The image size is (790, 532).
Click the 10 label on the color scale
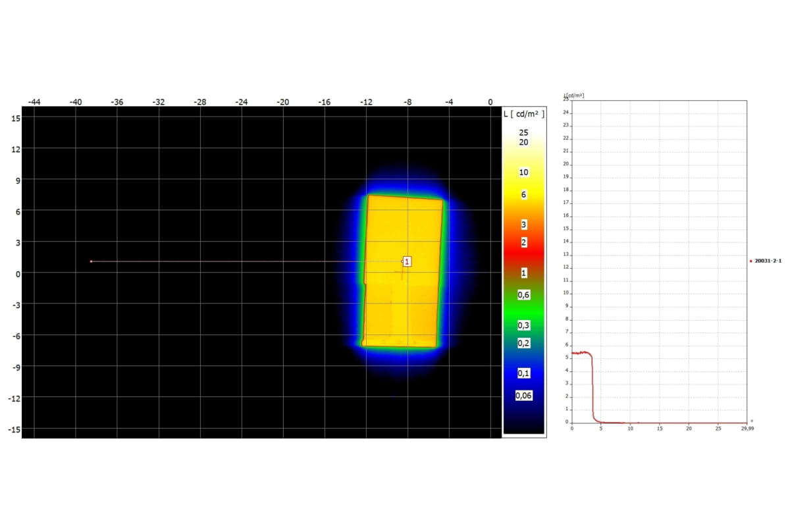coord(523,173)
